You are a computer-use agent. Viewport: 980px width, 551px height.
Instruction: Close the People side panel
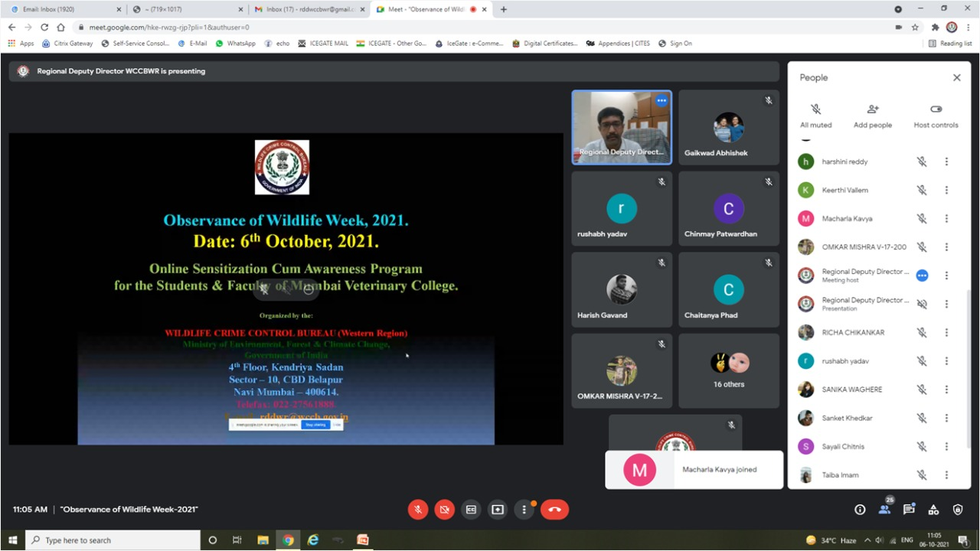(956, 77)
